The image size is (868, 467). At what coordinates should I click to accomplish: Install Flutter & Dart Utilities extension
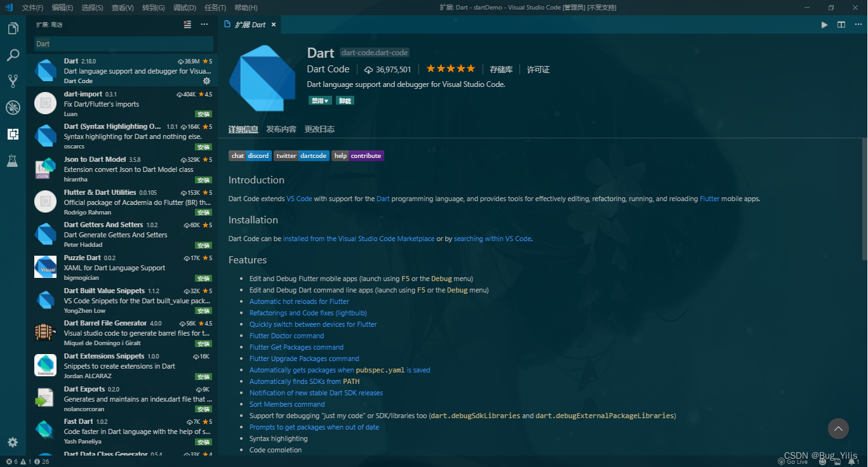[x=203, y=213]
